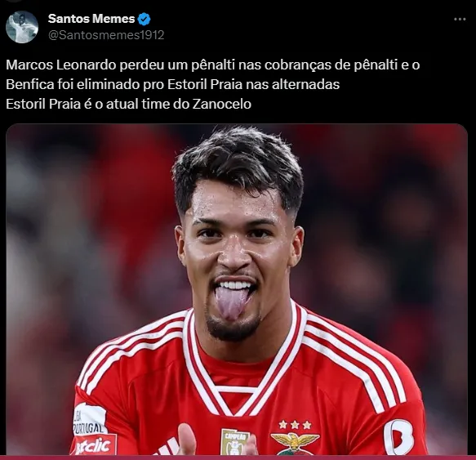The width and height of the screenshot is (476, 460).
Task: Click the Liga Portugal sleeve patch
Action: pos(89,420)
